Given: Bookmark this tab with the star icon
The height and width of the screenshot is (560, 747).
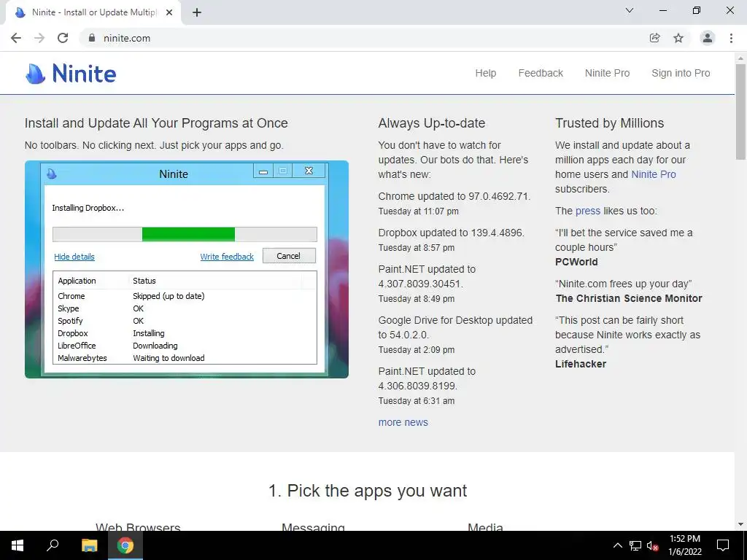Looking at the screenshot, I should pos(678,38).
